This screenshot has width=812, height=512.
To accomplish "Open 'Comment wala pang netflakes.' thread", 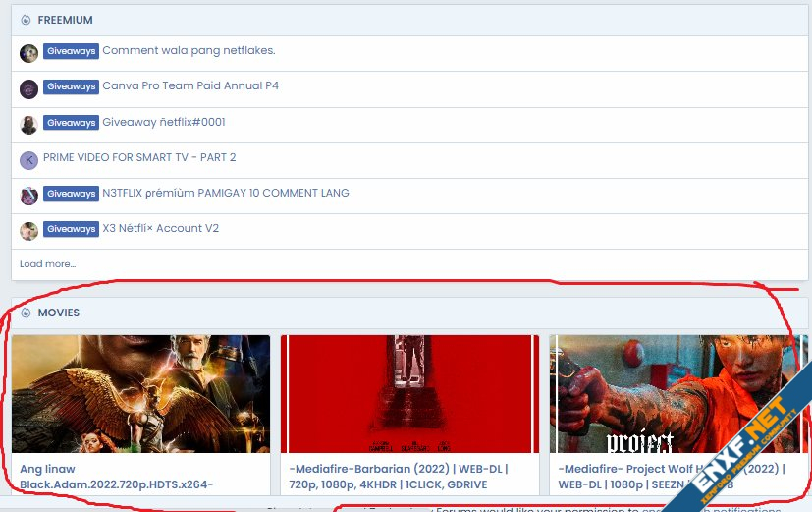I will (x=189, y=51).
